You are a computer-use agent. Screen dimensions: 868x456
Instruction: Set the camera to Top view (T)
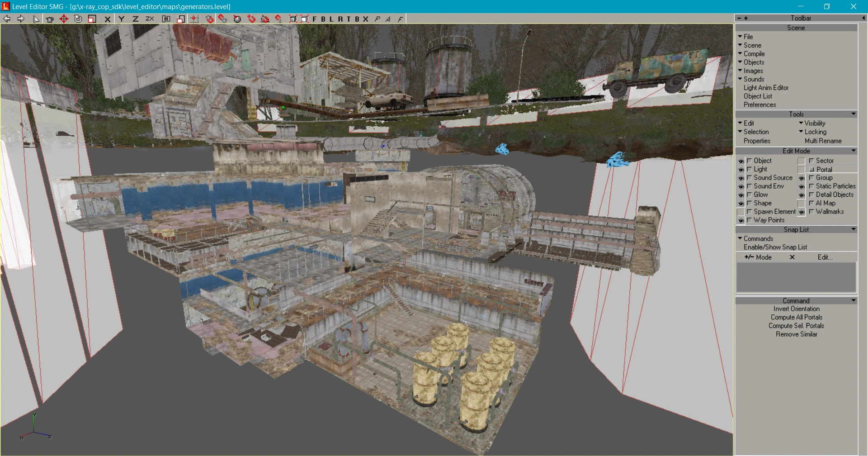(348, 19)
